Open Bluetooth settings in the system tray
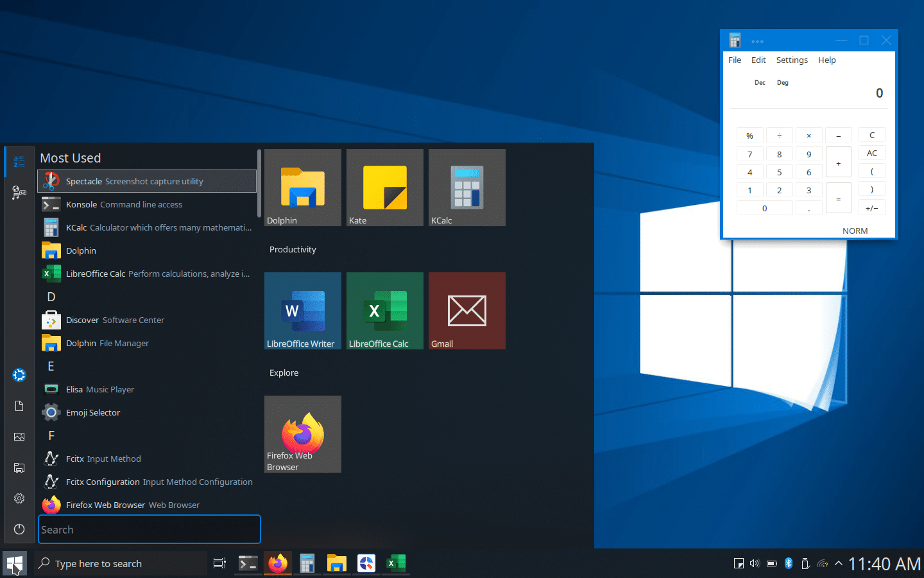 coord(789,563)
